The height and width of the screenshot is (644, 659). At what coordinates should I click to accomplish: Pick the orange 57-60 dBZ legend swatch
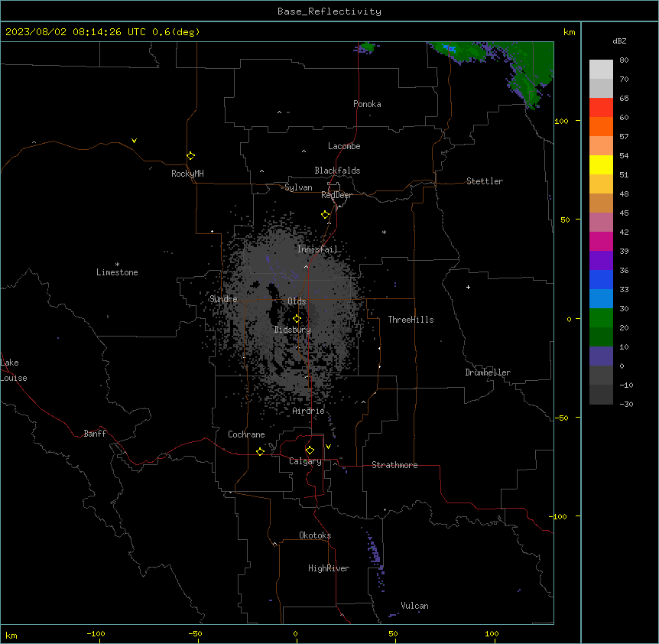[601, 126]
